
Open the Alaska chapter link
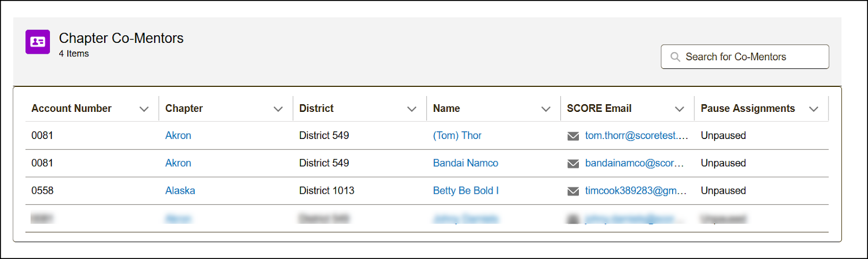180,191
